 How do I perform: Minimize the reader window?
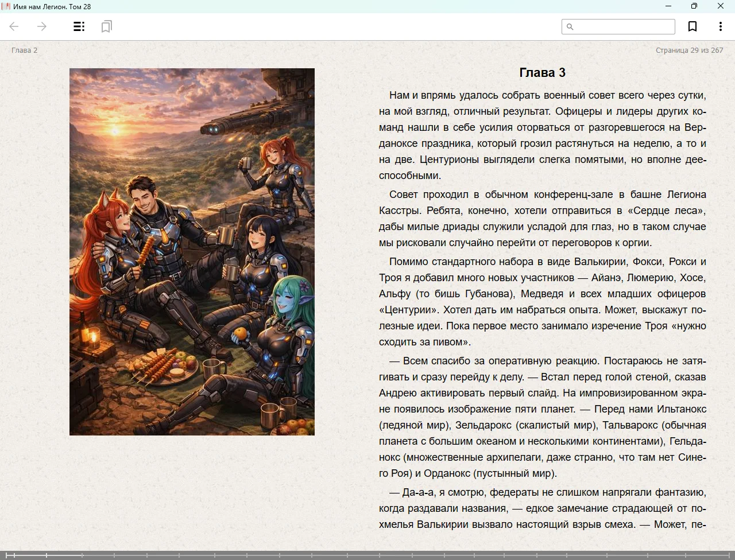coord(668,6)
